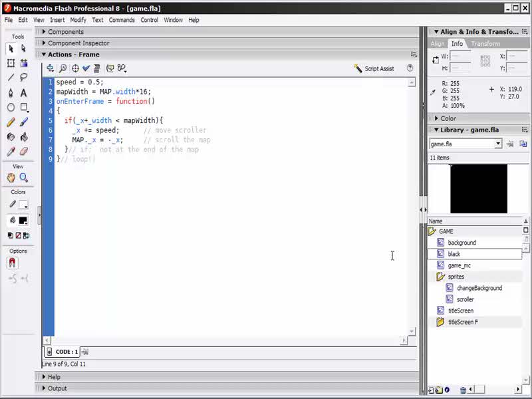Image resolution: width=532 pixels, height=399 pixels.
Task: Pick the Pen tool
Action: pos(11,93)
